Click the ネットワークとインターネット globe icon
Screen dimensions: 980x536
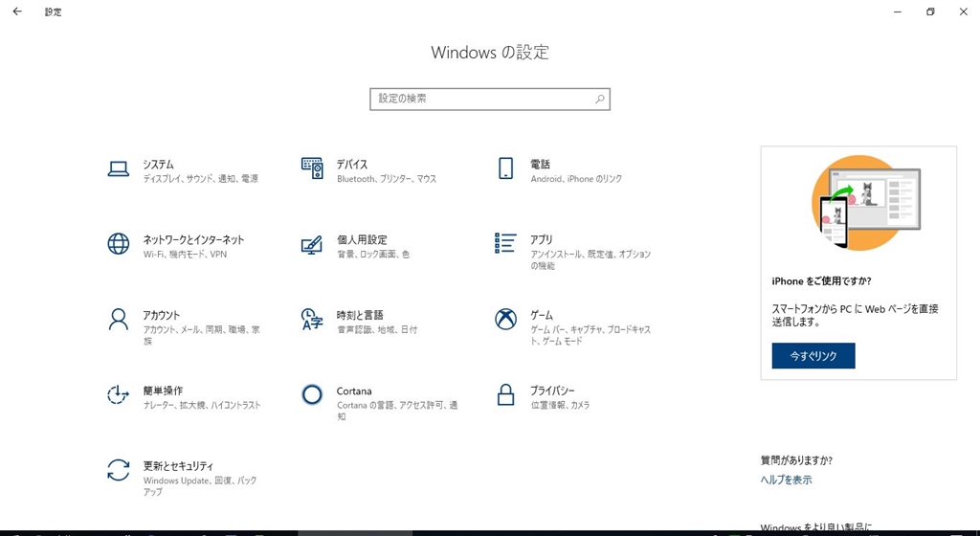(118, 244)
